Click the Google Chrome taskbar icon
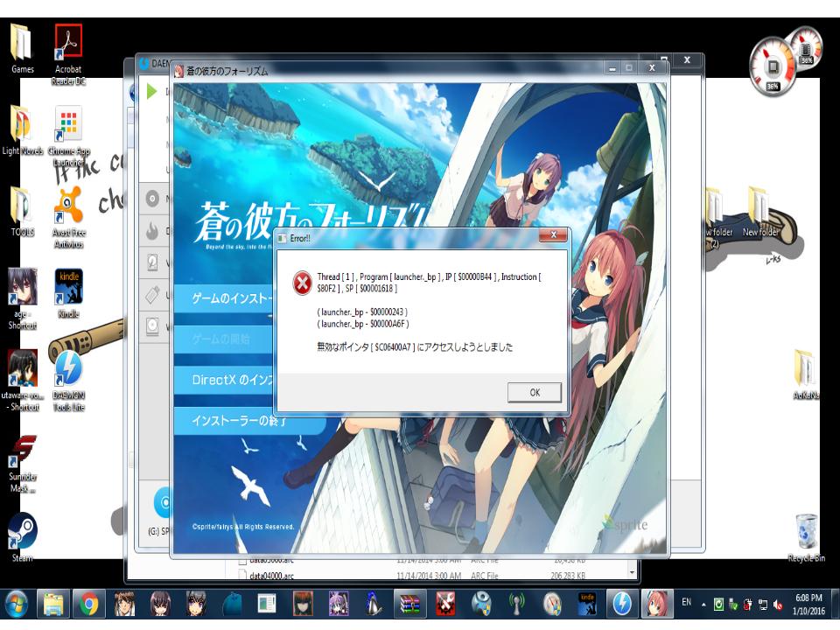 point(88,603)
